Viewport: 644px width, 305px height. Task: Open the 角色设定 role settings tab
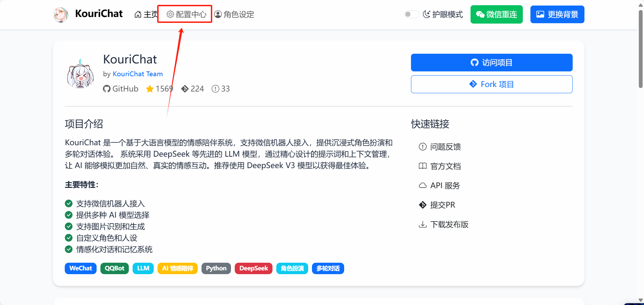(x=234, y=15)
